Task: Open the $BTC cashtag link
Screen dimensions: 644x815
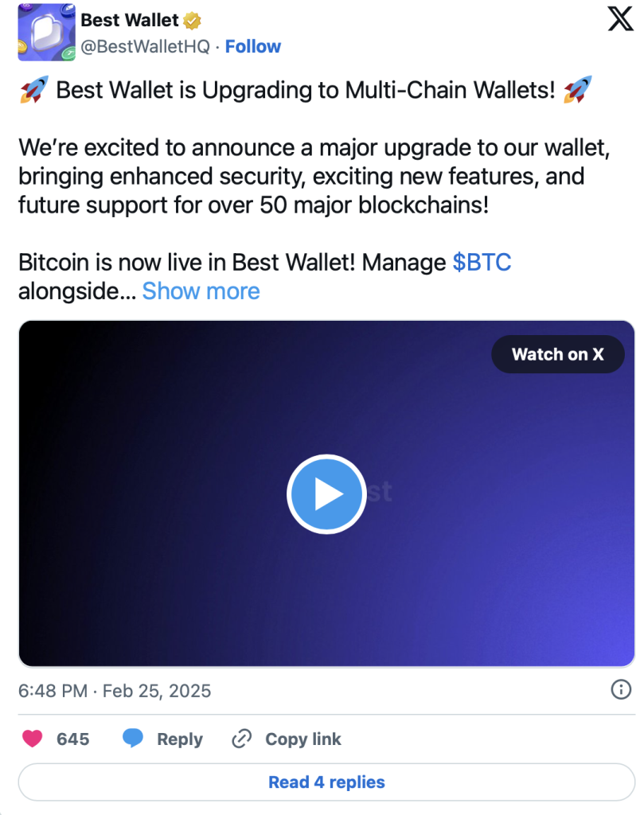Action: 482,262
